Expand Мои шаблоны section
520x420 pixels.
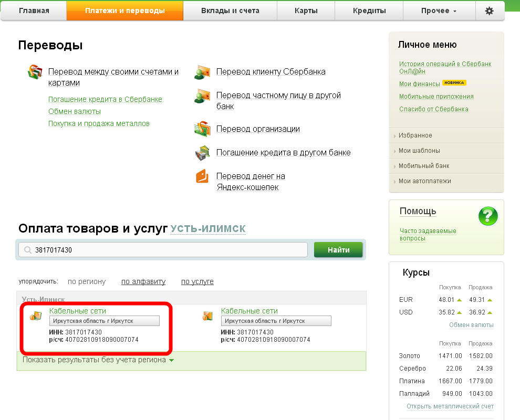pyautogui.click(x=446, y=151)
